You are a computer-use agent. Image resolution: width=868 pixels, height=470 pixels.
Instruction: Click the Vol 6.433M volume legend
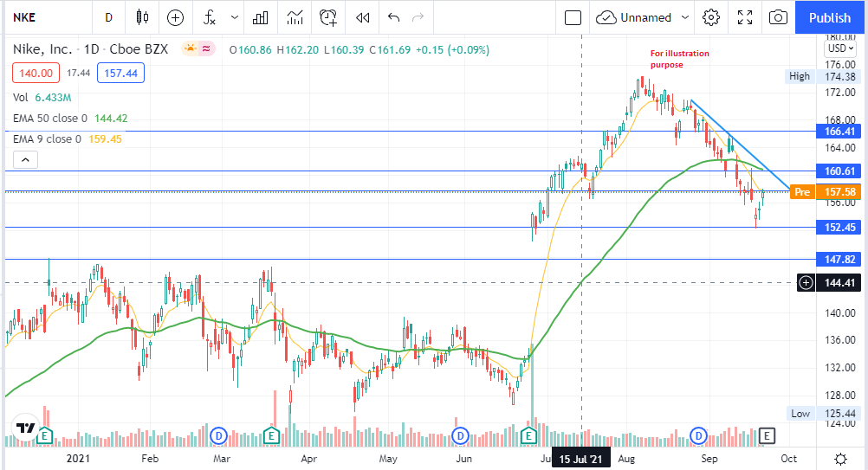(x=42, y=97)
